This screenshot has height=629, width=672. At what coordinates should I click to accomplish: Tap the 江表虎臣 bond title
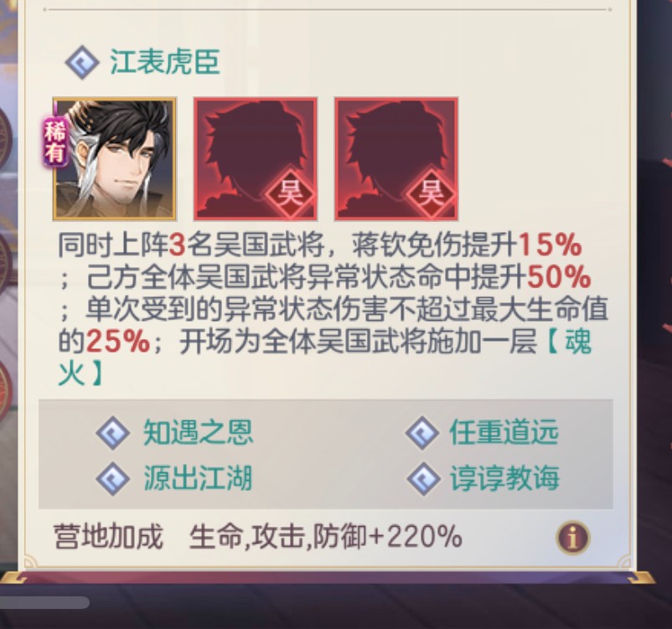pyautogui.click(x=165, y=62)
